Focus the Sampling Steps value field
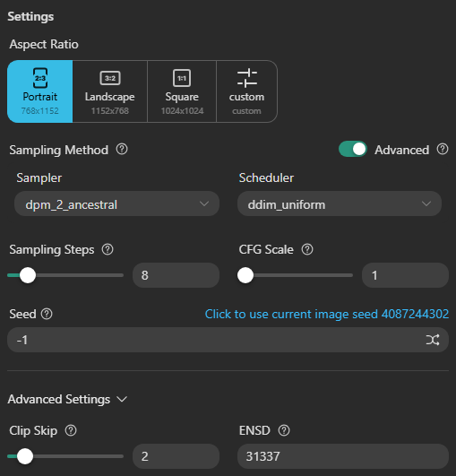 [x=176, y=275]
